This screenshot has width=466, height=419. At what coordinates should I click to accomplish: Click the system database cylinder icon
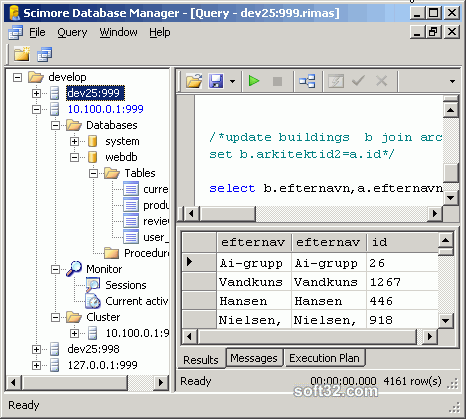[x=92, y=141]
